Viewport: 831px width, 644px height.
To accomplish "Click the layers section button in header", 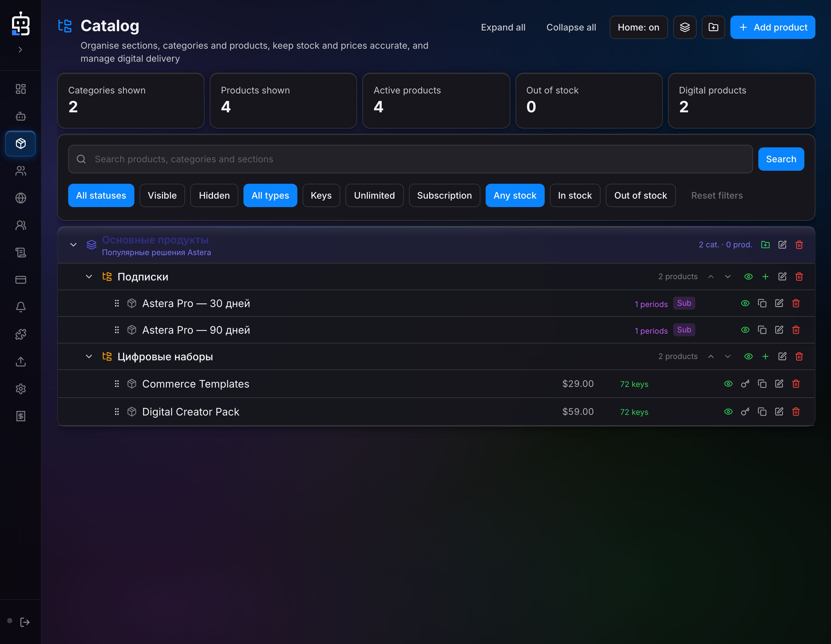I will pyautogui.click(x=685, y=27).
